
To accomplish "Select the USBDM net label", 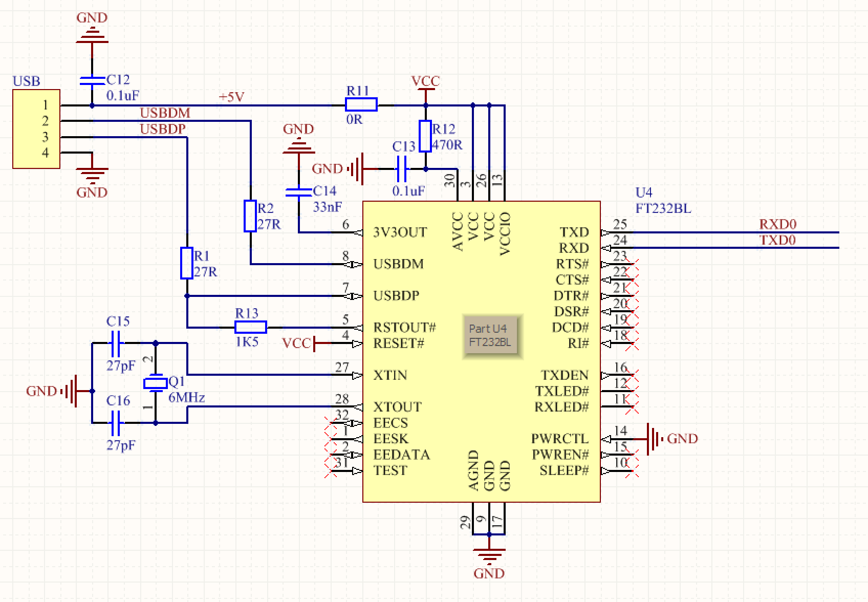I will pyautogui.click(x=165, y=113).
